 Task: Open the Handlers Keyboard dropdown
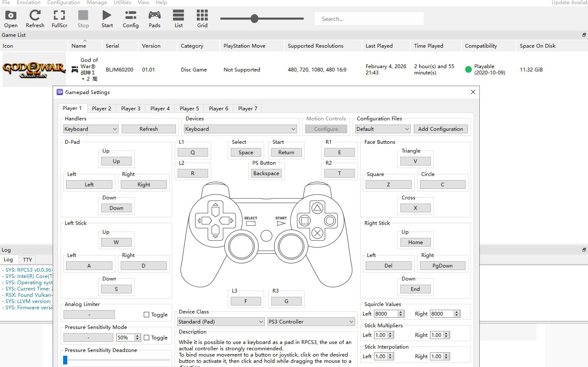click(91, 129)
